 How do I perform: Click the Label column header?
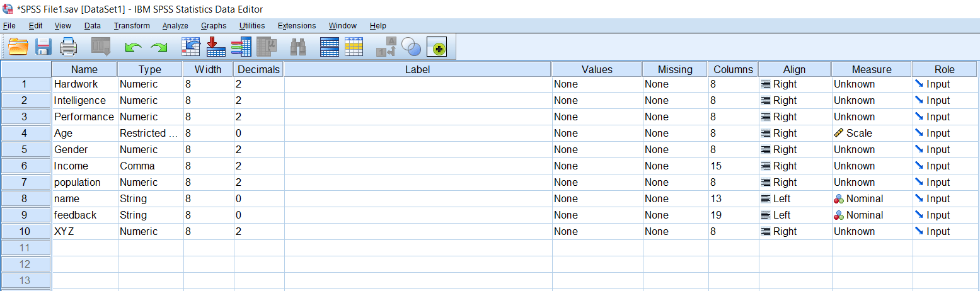coord(417,69)
